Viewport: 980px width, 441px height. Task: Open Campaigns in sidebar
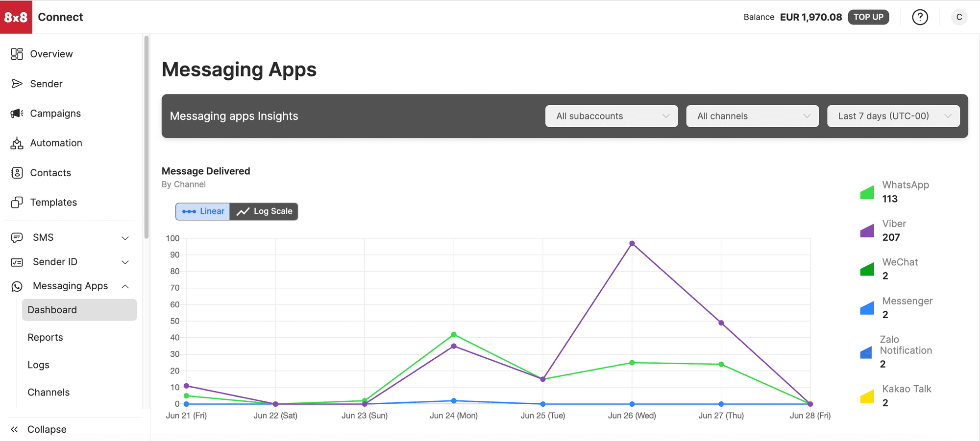tap(55, 114)
